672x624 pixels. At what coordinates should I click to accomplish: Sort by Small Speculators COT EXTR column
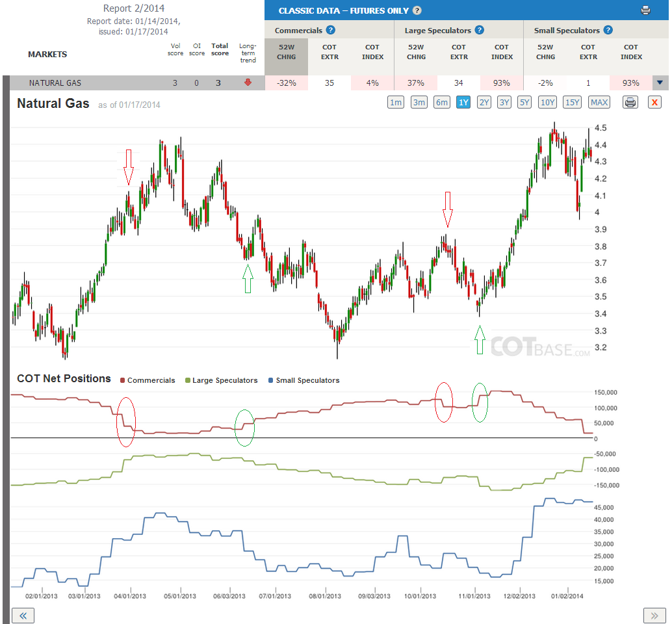[588, 52]
